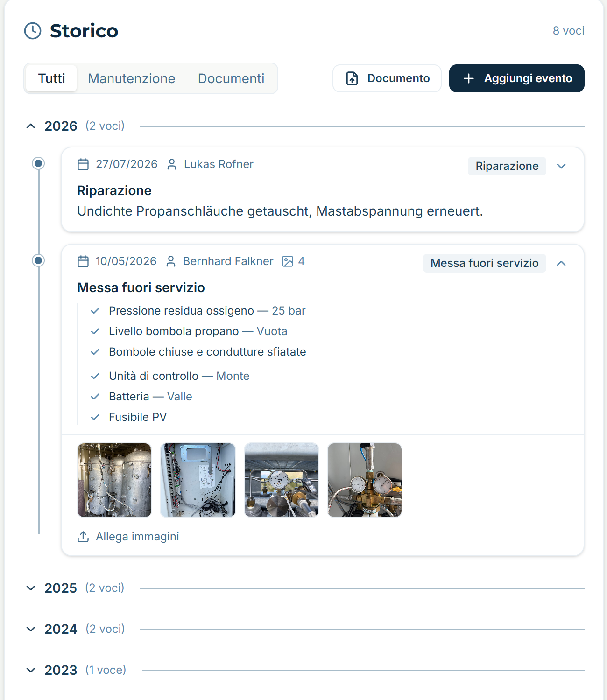
Task: Collapse the 2026 year group
Action: click(31, 126)
